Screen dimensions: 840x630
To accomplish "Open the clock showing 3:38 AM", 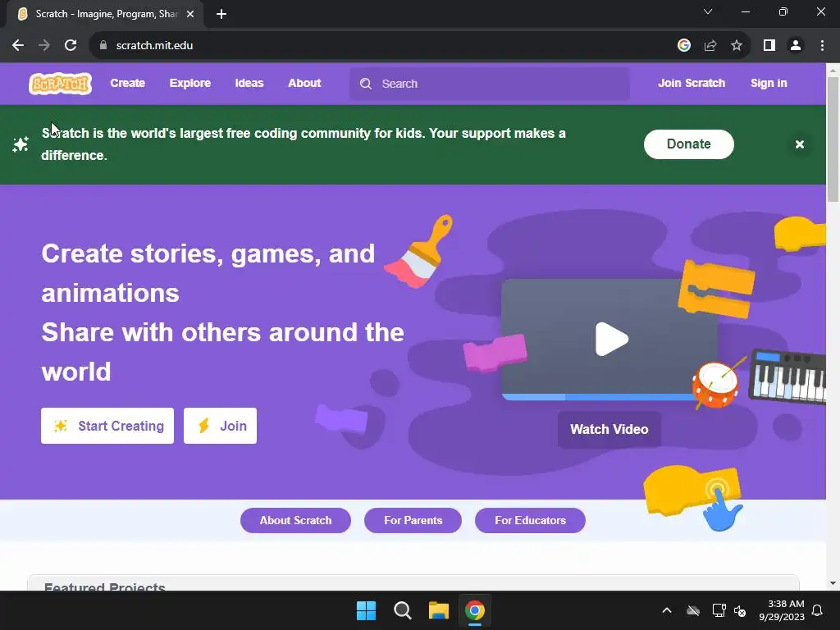I will point(782,610).
